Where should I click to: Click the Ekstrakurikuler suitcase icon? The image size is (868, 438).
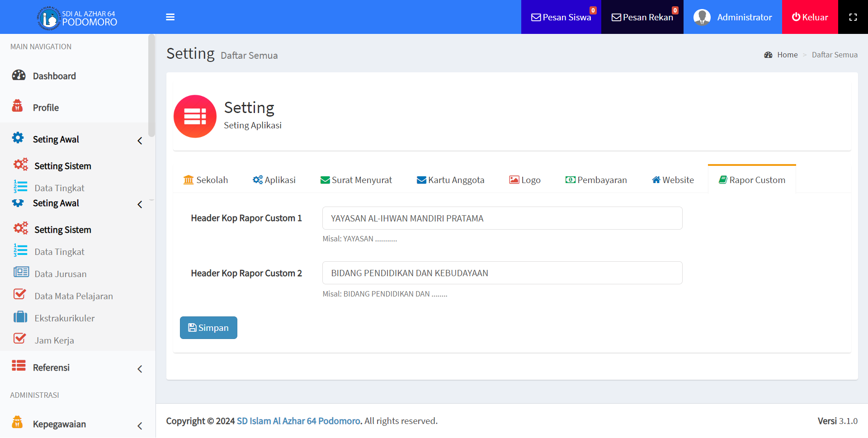click(20, 317)
